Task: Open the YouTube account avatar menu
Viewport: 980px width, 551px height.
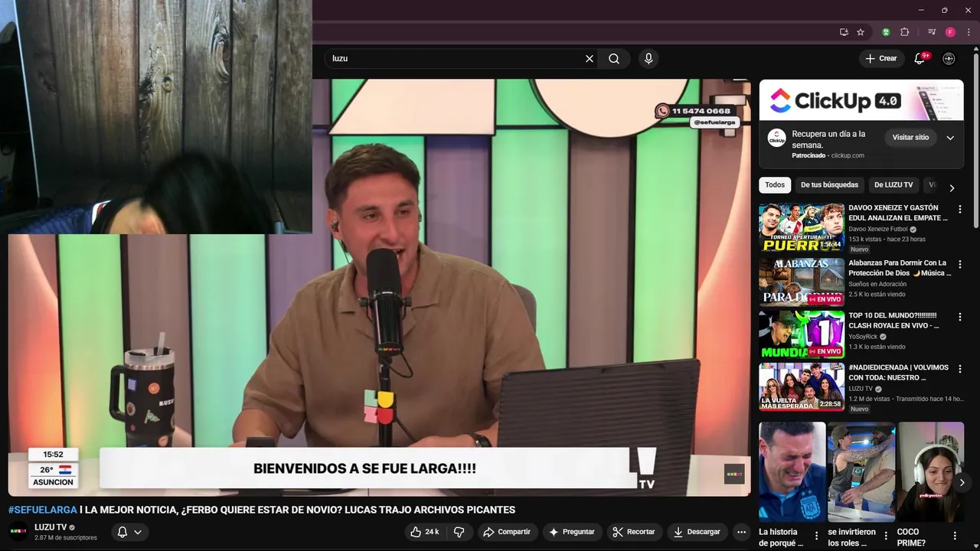Action: click(949, 58)
